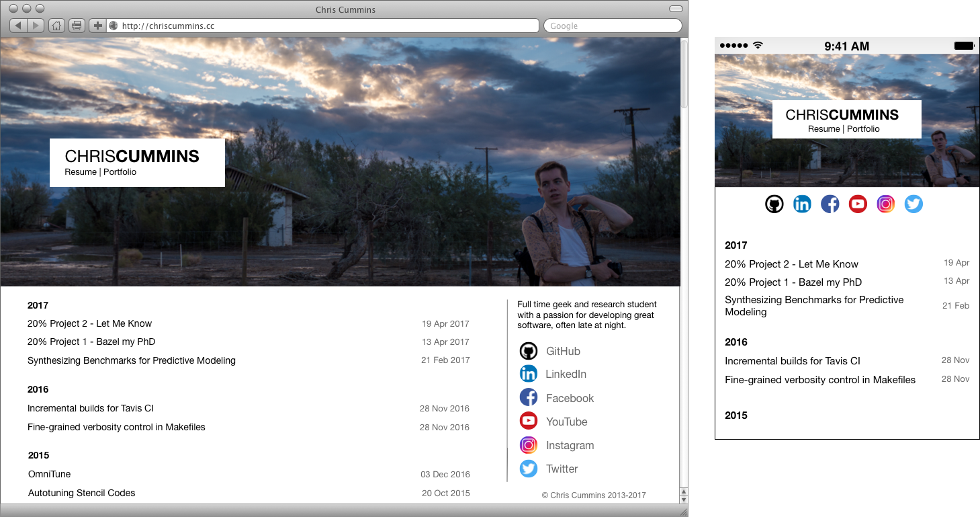Viewport: 980px width, 517px height.
Task: Click the GitHub text link in the sidebar
Action: [563, 351]
